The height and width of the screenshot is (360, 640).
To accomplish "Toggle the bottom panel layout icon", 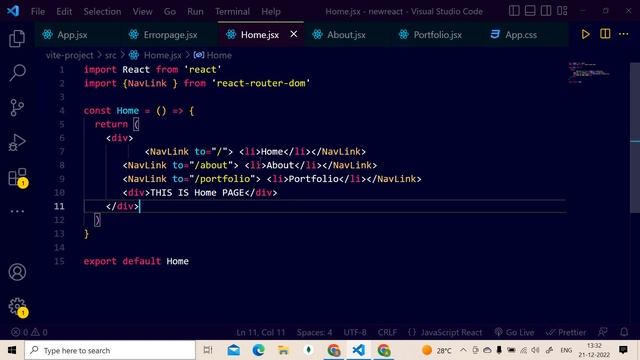I will 530,11.
